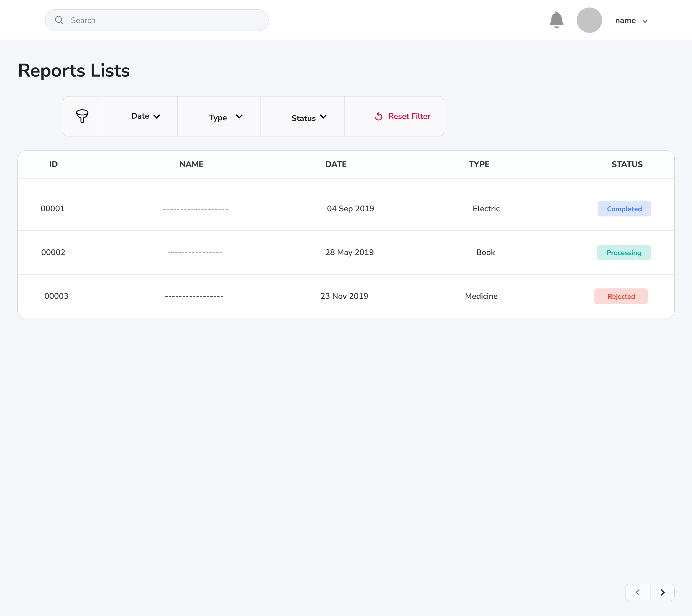Image resolution: width=692 pixels, height=616 pixels.
Task: Expand the Type filter dropdown
Action: tap(225, 117)
